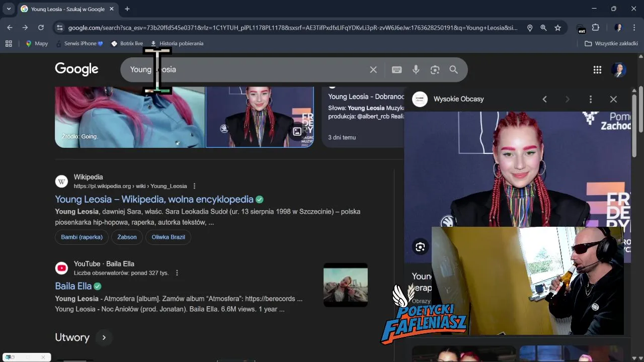The height and width of the screenshot is (362, 644).
Task: Open the Google apps grid
Action: tap(597, 70)
